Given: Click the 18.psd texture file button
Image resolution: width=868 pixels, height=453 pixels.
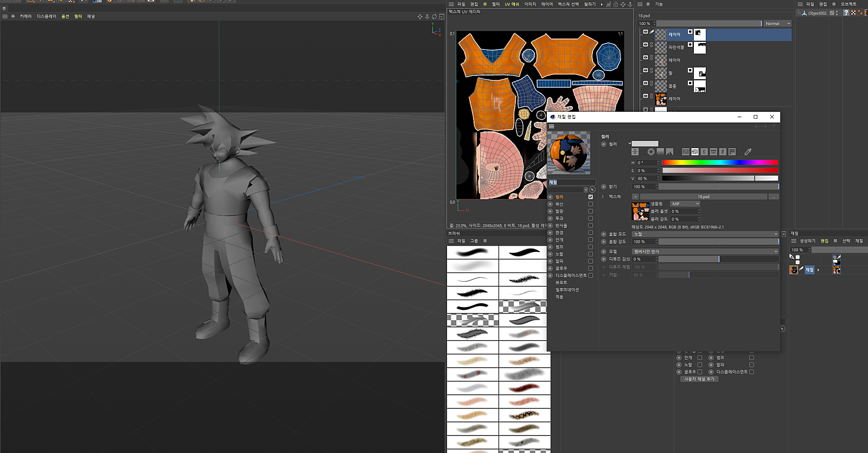Looking at the screenshot, I should 704,196.
